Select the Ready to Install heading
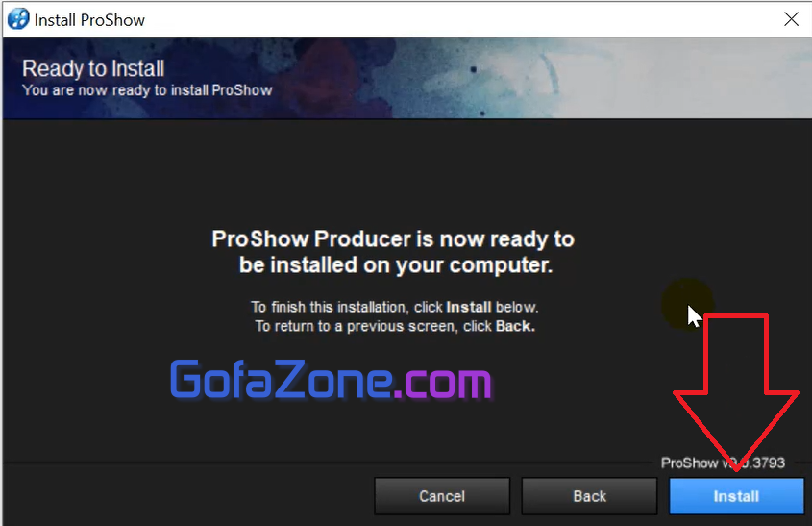812x526 pixels. 93,68
